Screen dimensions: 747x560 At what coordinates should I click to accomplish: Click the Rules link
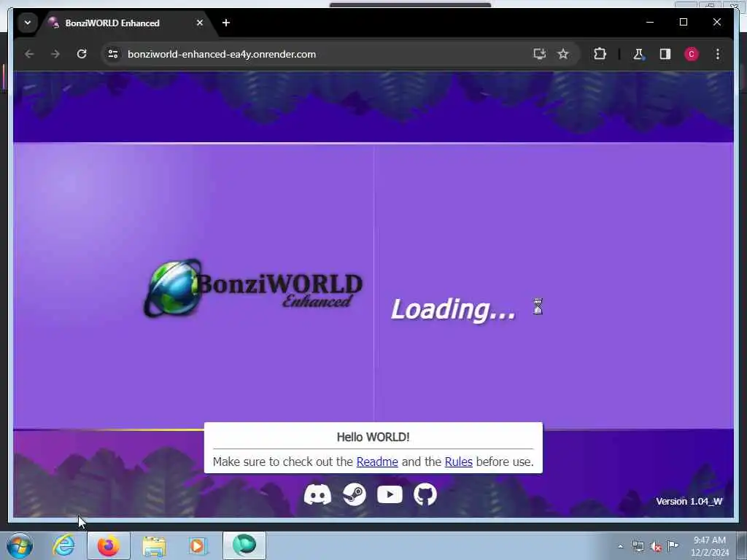tap(458, 462)
